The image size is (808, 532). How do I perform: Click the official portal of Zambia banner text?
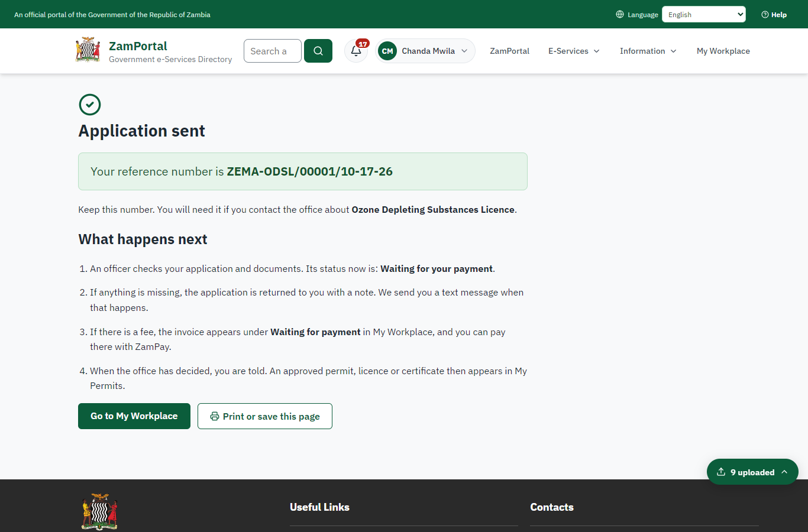pos(112,14)
